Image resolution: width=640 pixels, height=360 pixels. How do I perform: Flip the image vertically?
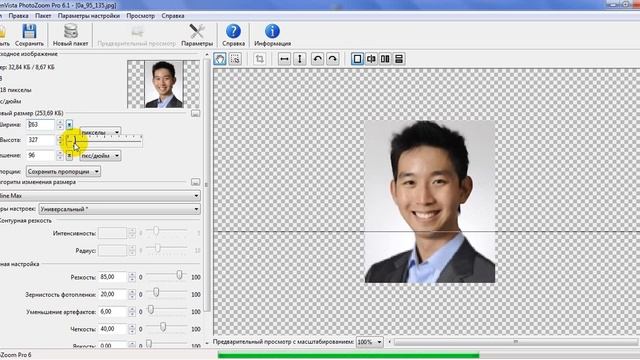pos(300,59)
